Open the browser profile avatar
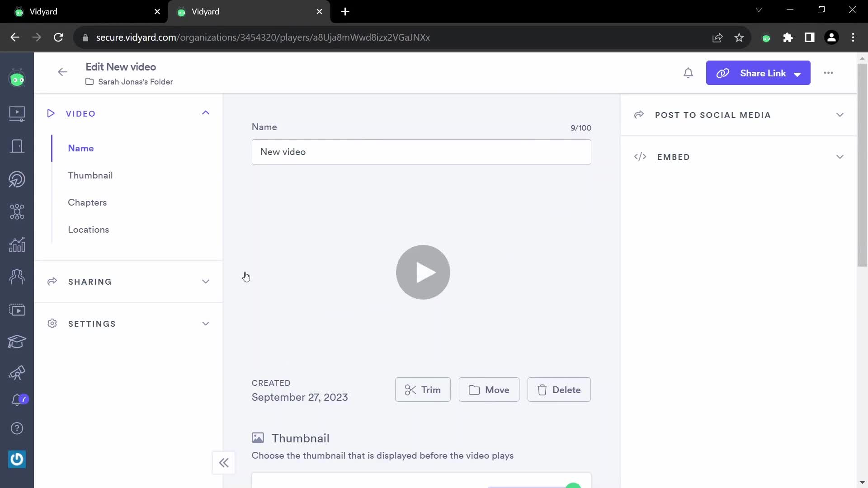The width and height of the screenshot is (868, 488). coord(831,38)
